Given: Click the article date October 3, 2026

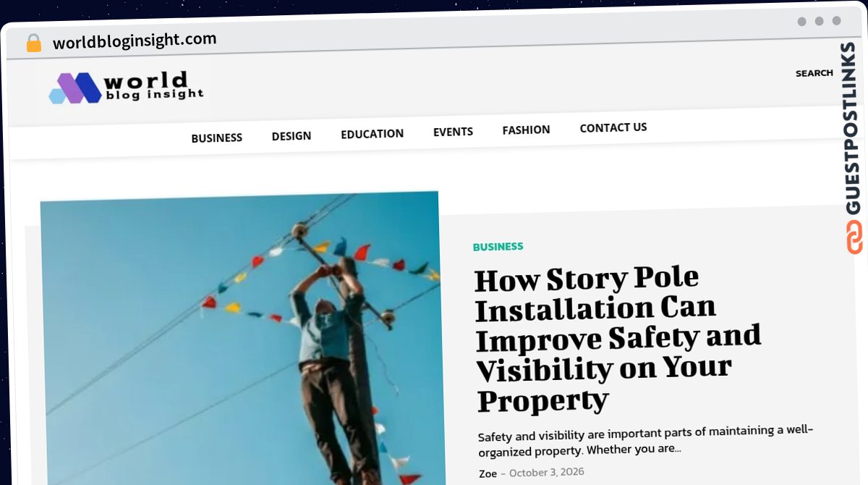Looking at the screenshot, I should tap(546, 473).
